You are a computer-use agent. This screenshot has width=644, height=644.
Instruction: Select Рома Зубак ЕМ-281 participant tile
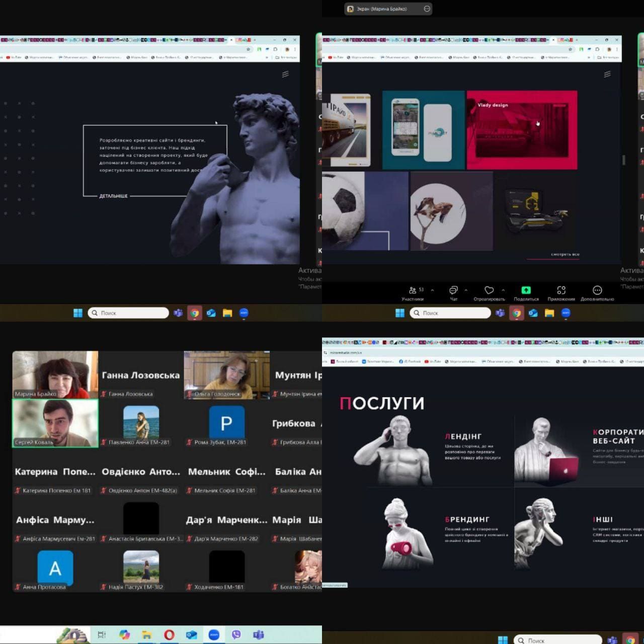pos(227,423)
